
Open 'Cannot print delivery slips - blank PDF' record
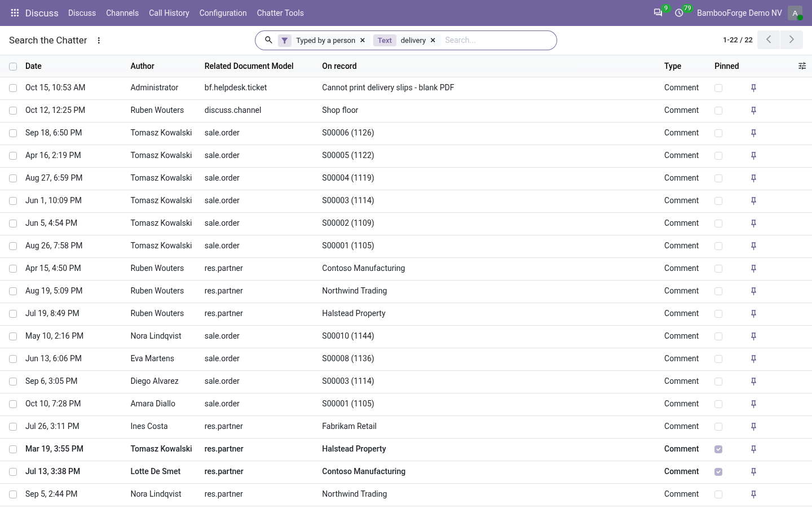(388, 87)
